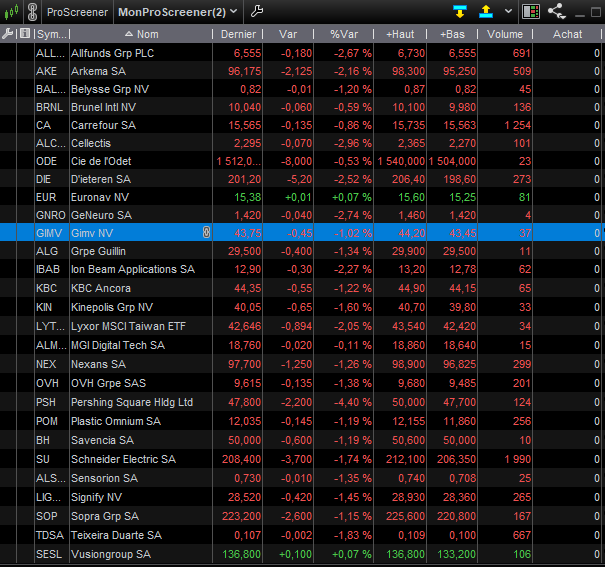
Task: Sort by the +Haut column header
Action: (400, 34)
